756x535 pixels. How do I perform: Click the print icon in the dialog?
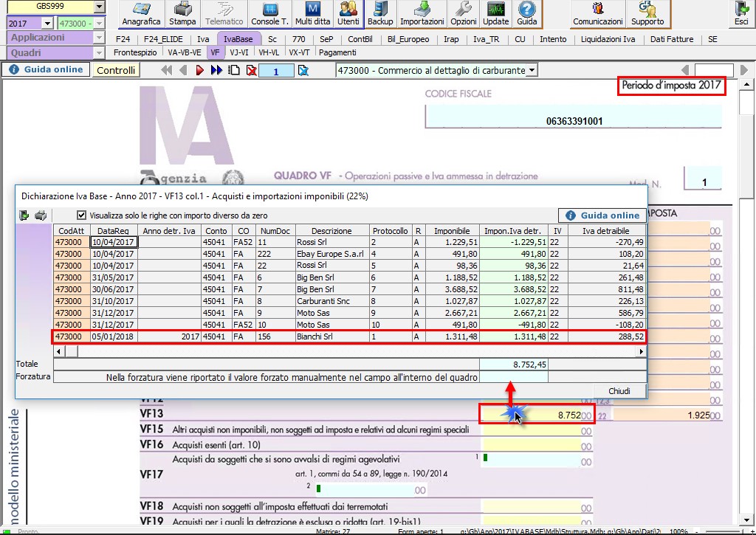pos(41,215)
